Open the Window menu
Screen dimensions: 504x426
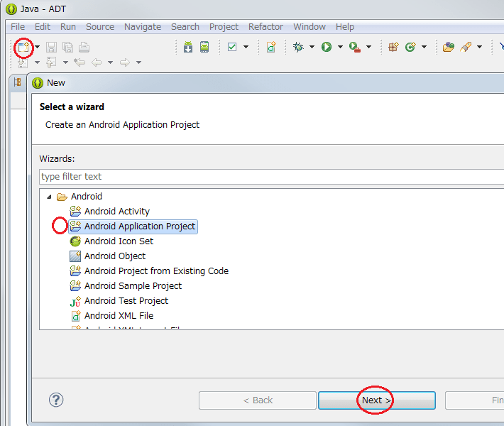(x=309, y=27)
